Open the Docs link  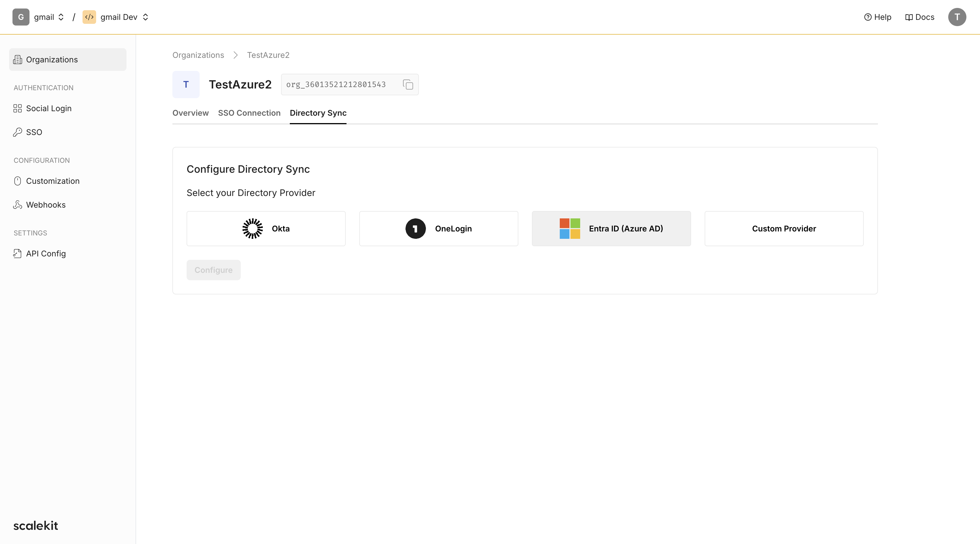(x=920, y=17)
